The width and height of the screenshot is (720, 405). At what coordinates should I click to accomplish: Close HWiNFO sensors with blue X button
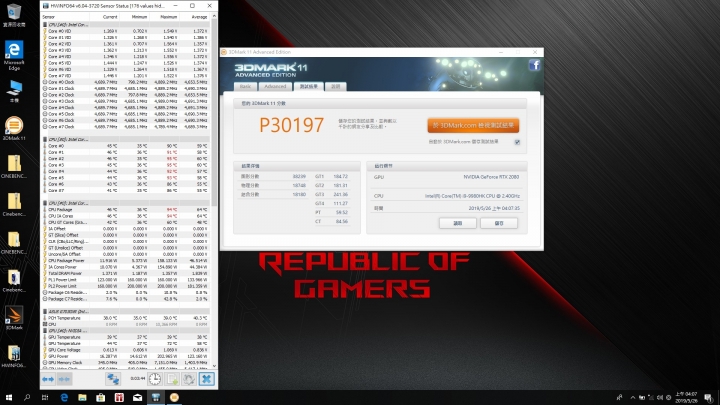pos(207,379)
